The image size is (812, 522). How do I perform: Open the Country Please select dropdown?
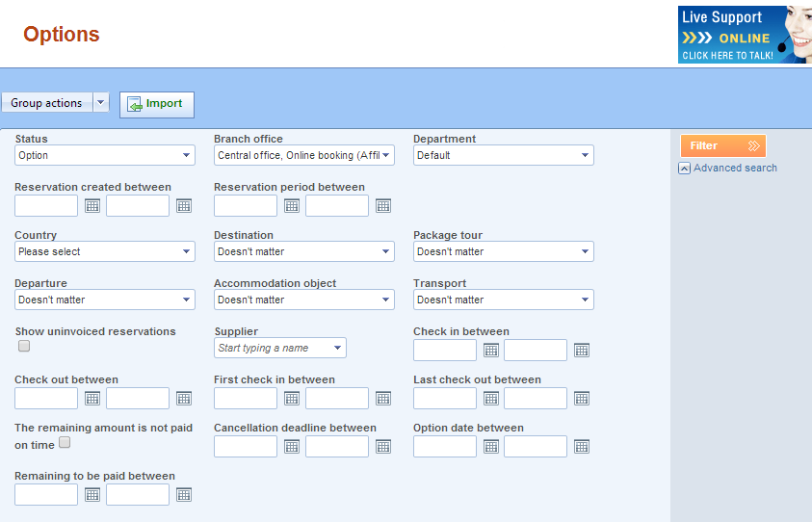point(105,251)
